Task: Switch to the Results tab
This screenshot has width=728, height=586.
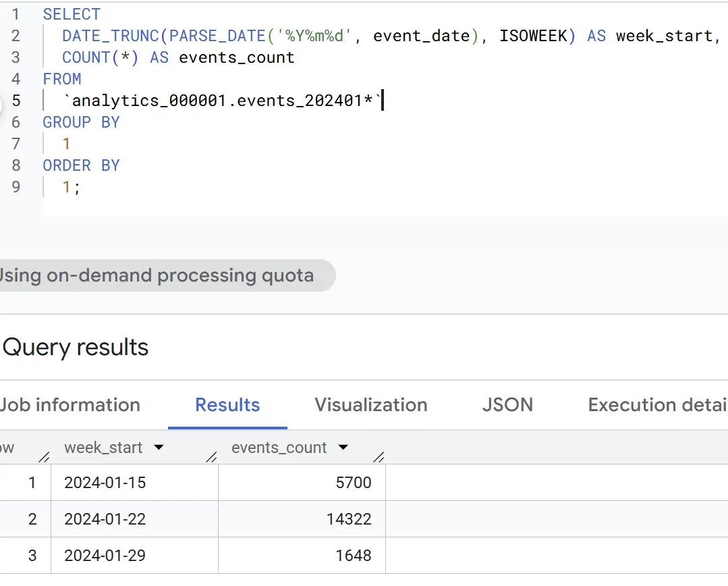Action: (227, 405)
